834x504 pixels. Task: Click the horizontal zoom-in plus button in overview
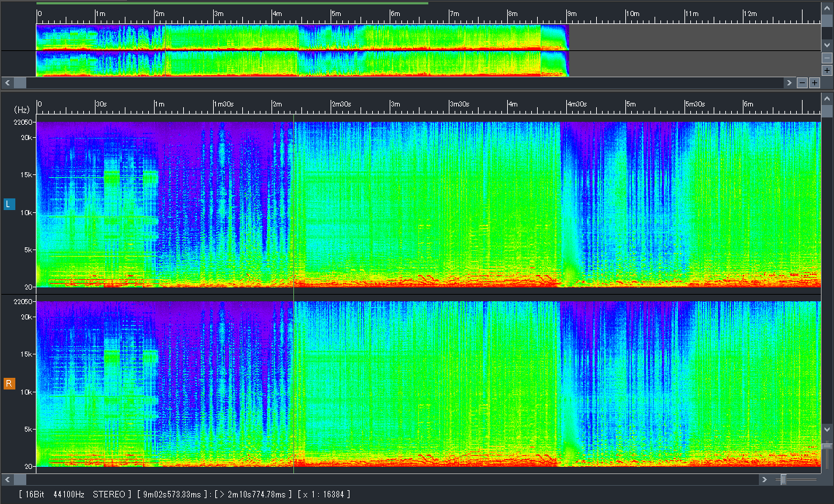tap(814, 83)
